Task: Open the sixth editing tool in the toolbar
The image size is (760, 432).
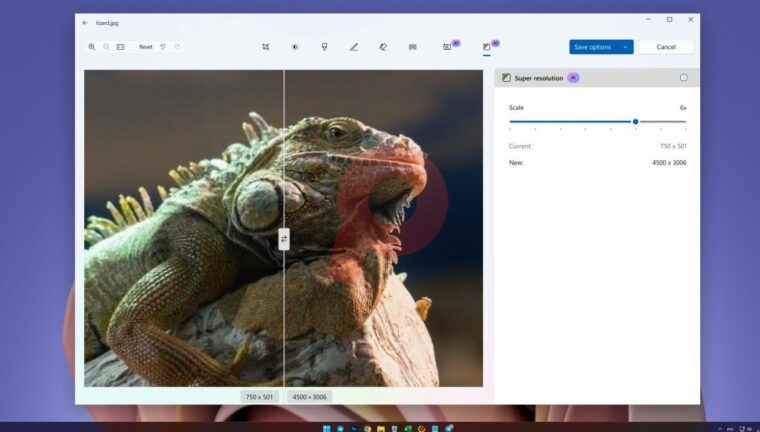Action: coord(412,47)
